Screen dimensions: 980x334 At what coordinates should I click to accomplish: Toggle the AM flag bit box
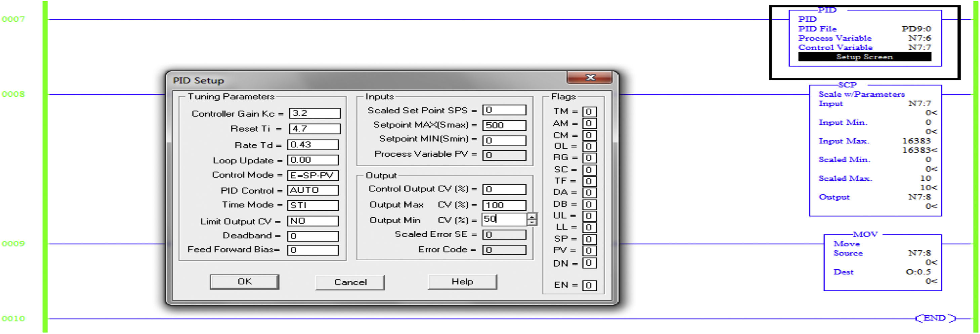(589, 124)
